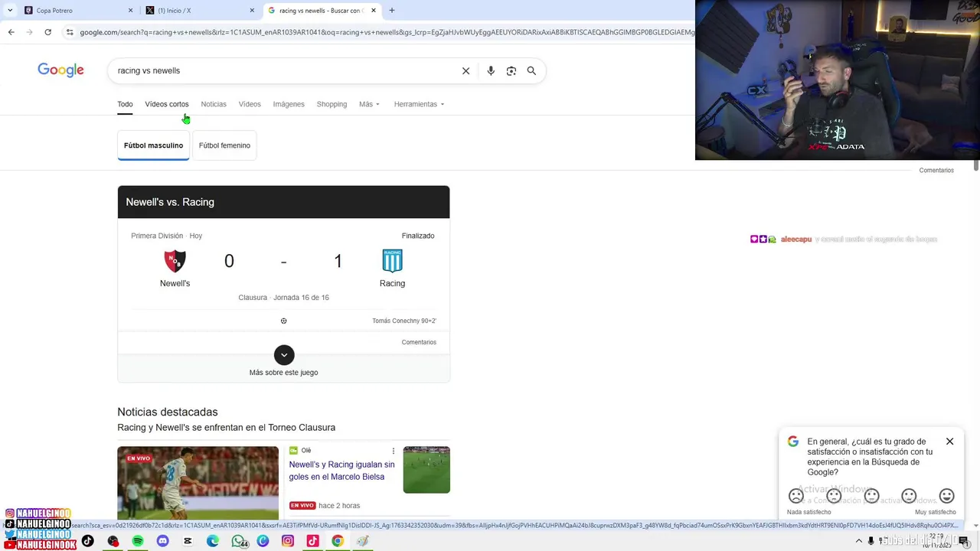Screen dimensions: 980x551
Task: Click the Olé source name
Action: tap(306, 451)
